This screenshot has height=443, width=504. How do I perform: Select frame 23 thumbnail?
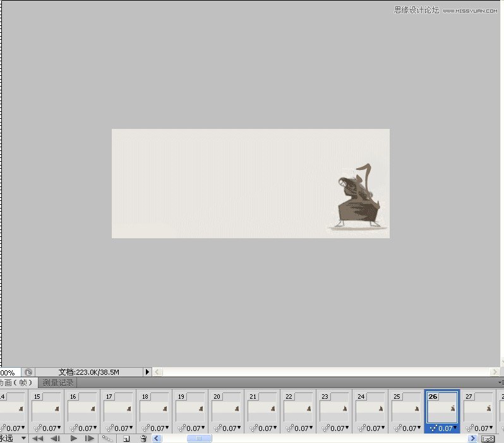334,407
